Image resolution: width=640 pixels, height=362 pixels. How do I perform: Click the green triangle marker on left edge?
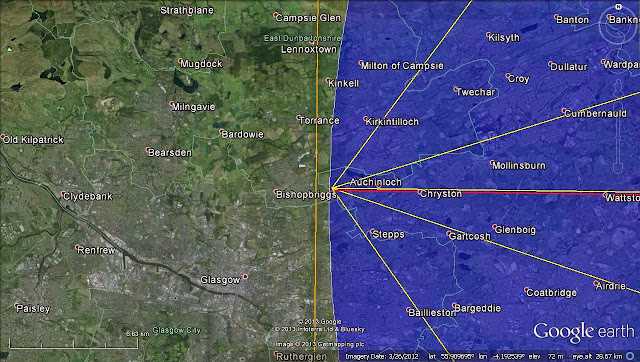9,49
